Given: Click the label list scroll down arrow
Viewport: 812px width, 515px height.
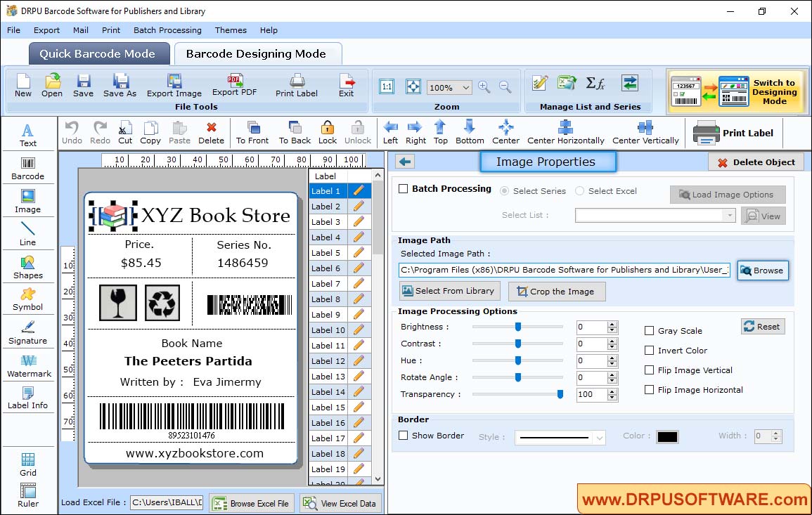Looking at the screenshot, I should pos(378,478).
